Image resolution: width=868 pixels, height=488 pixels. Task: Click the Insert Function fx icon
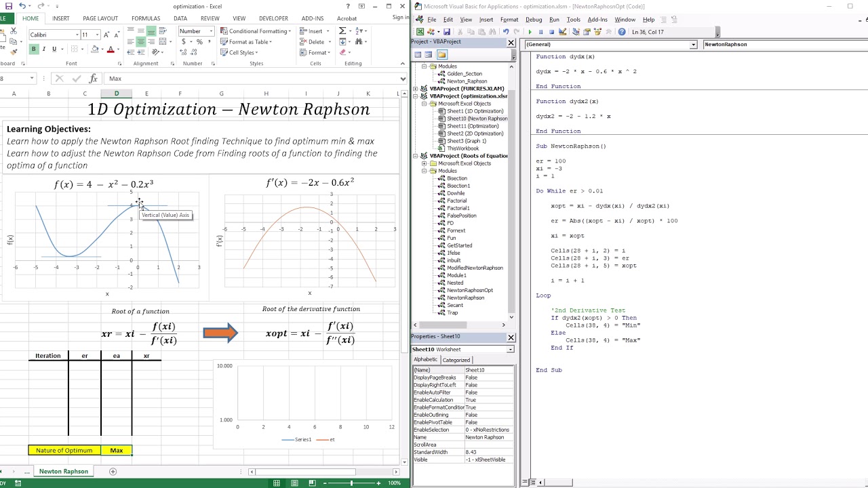click(93, 79)
